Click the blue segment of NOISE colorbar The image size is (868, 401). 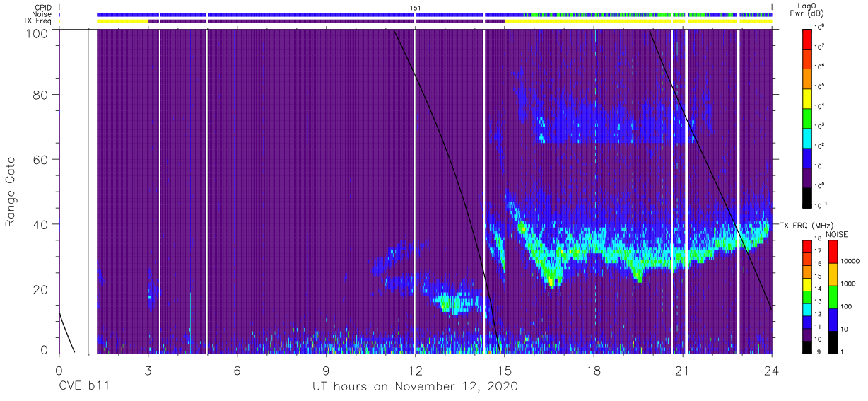point(833,320)
